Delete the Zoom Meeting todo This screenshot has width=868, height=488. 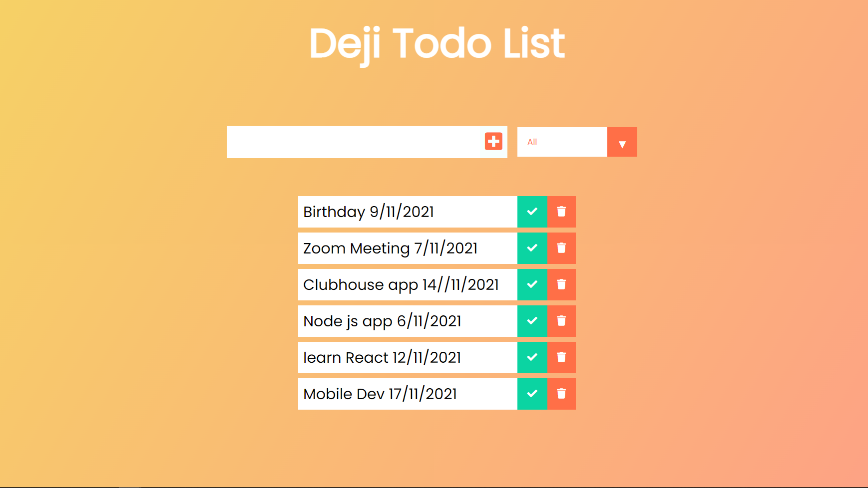(x=561, y=248)
